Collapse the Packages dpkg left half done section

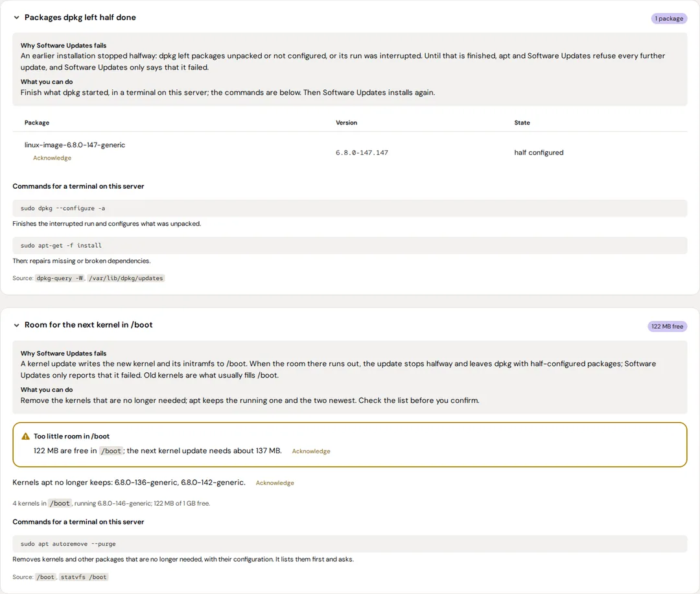point(16,18)
